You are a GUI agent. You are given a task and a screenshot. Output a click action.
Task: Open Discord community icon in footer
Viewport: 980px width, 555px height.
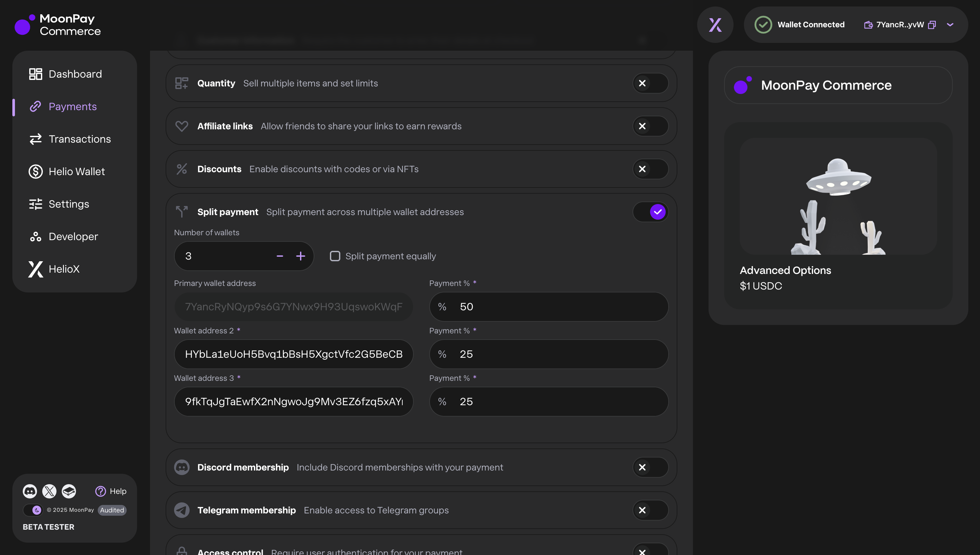[x=30, y=491]
